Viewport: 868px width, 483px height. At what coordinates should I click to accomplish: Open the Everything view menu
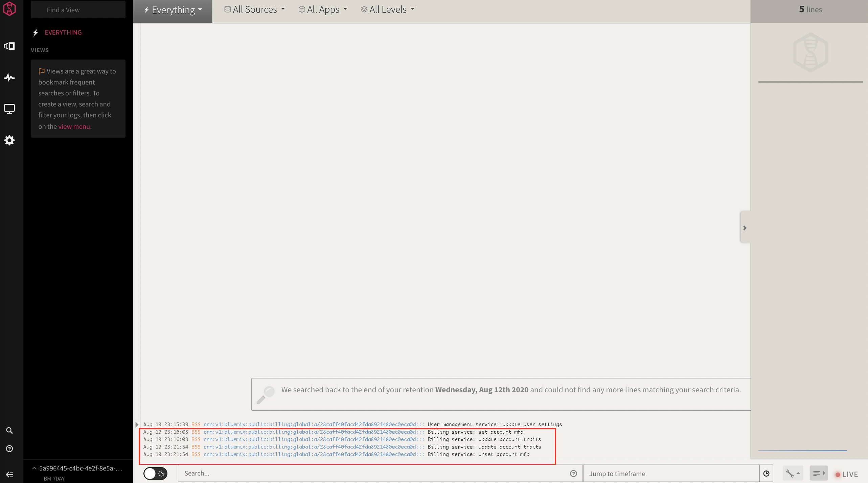pos(173,10)
